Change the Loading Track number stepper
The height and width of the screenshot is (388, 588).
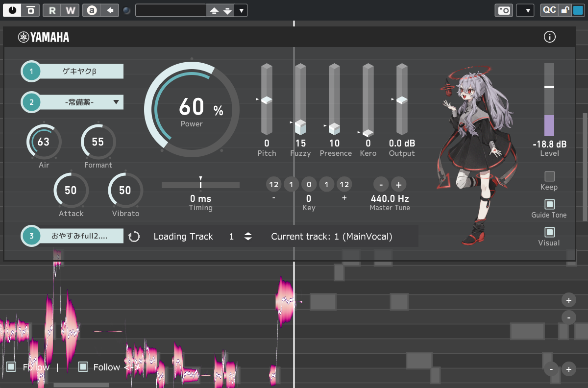coord(248,237)
